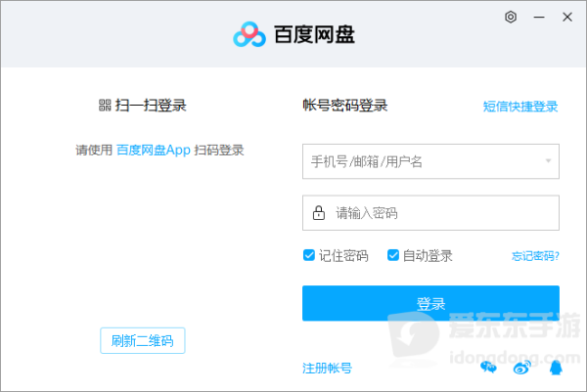
Task: Minimize the Baidu Netdisk login window
Action: click(x=539, y=17)
